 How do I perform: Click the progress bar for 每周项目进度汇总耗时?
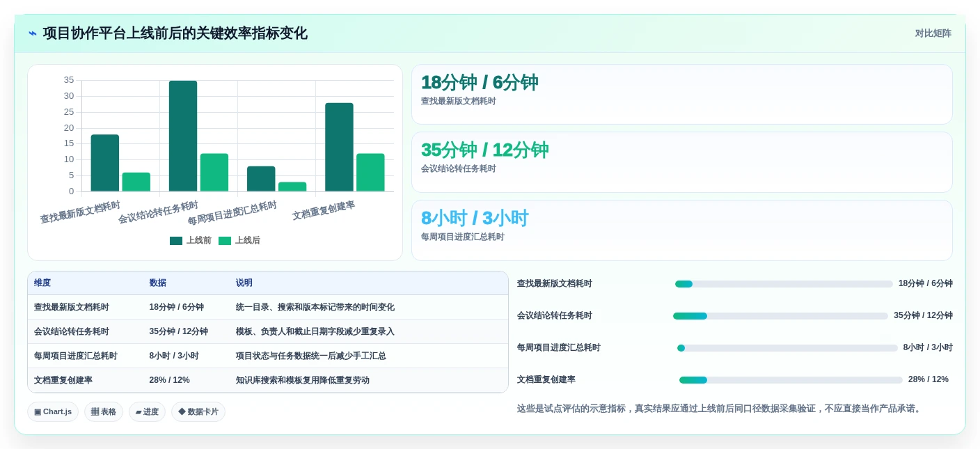pos(787,348)
